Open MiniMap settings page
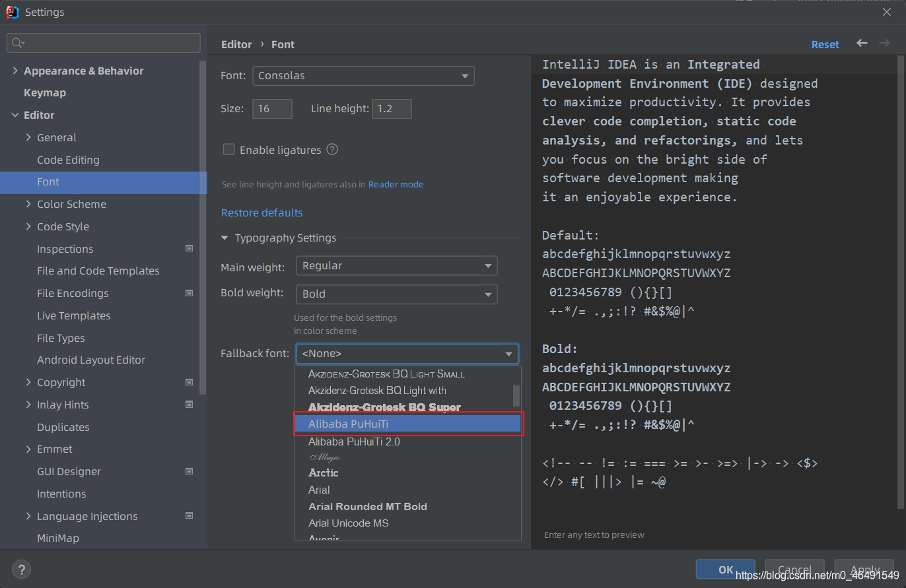Image resolution: width=906 pixels, height=588 pixels. 58,538
